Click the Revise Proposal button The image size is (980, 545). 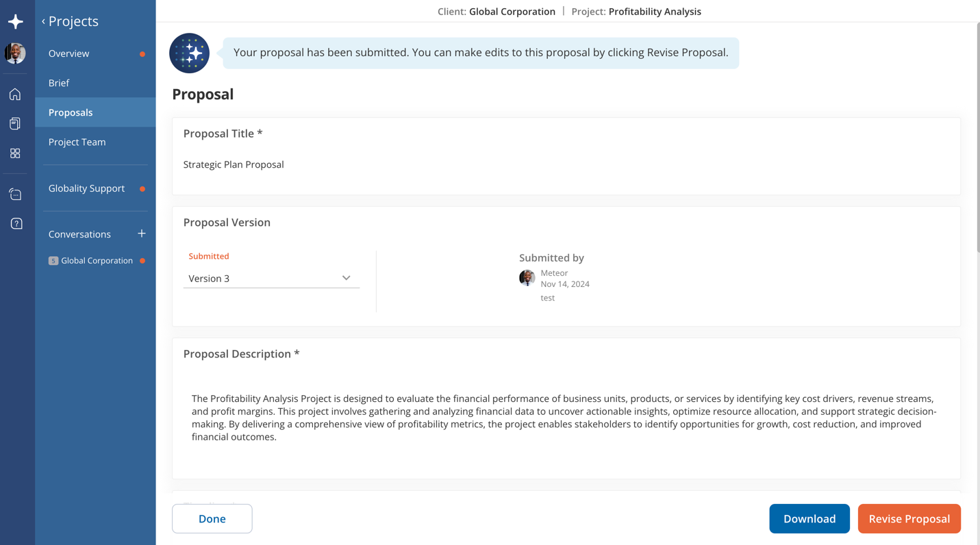tap(909, 518)
